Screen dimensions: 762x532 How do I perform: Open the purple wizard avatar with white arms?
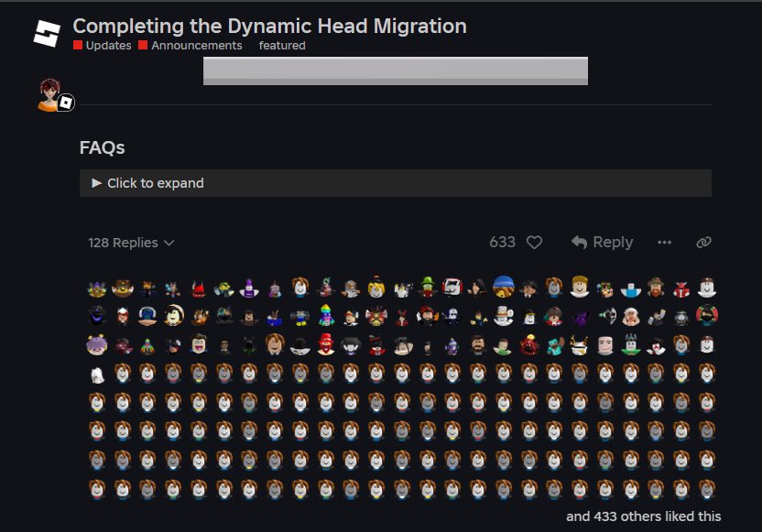[x=249, y=288]
